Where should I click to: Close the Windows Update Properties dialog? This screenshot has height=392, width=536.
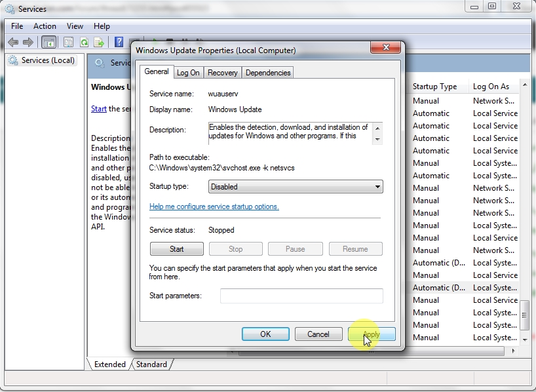click(x=385, y=47)
